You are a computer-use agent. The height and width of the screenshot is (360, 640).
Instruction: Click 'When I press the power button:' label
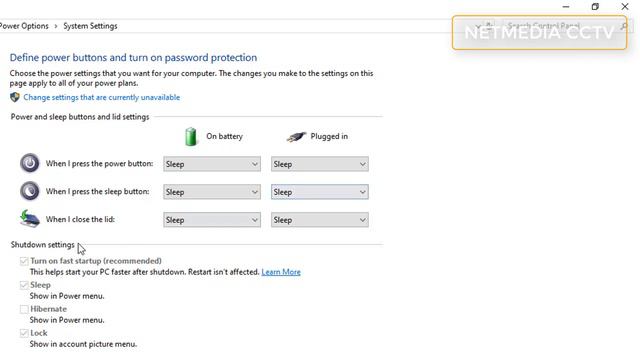point(100,163)
